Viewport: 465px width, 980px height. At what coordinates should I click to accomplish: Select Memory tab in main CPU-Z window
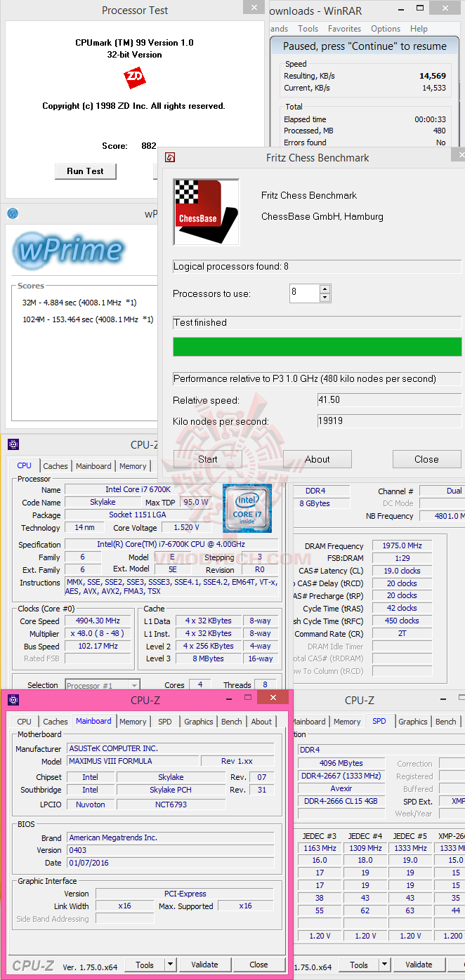133,466
